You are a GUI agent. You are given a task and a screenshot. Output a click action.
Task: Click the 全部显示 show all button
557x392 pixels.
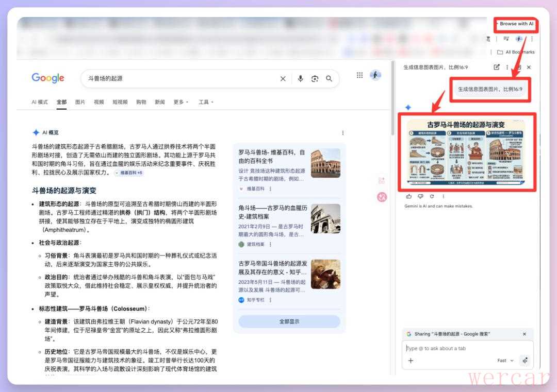point(289,321)
